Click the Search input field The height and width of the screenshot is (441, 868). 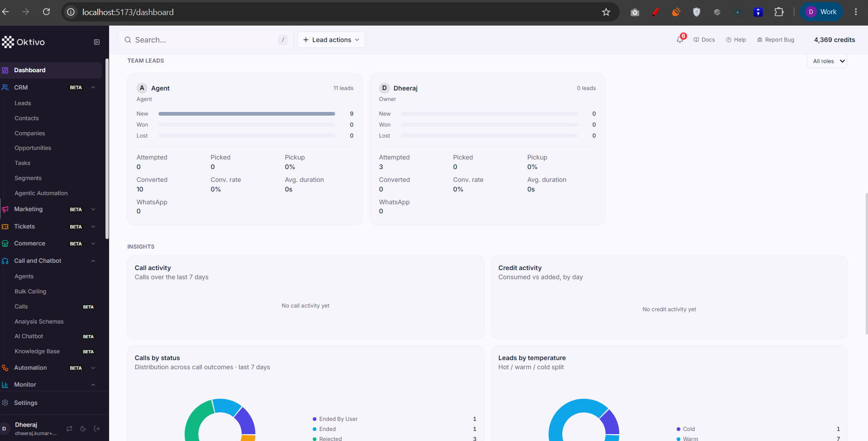tap(206, 40)
